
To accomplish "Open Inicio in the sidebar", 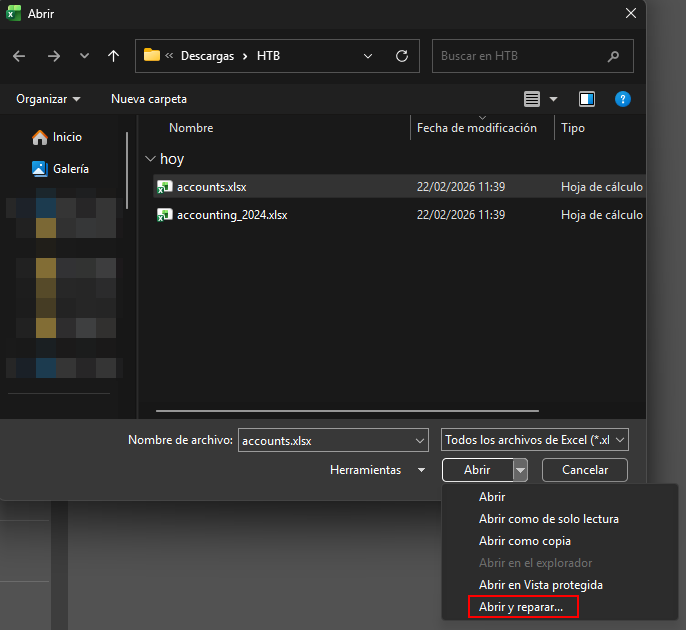I will click(67, 137).
